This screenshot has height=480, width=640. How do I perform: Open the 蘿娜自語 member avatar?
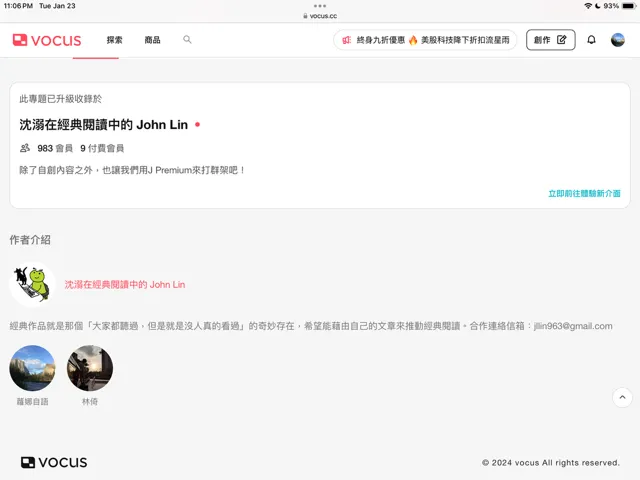(32, 368)
